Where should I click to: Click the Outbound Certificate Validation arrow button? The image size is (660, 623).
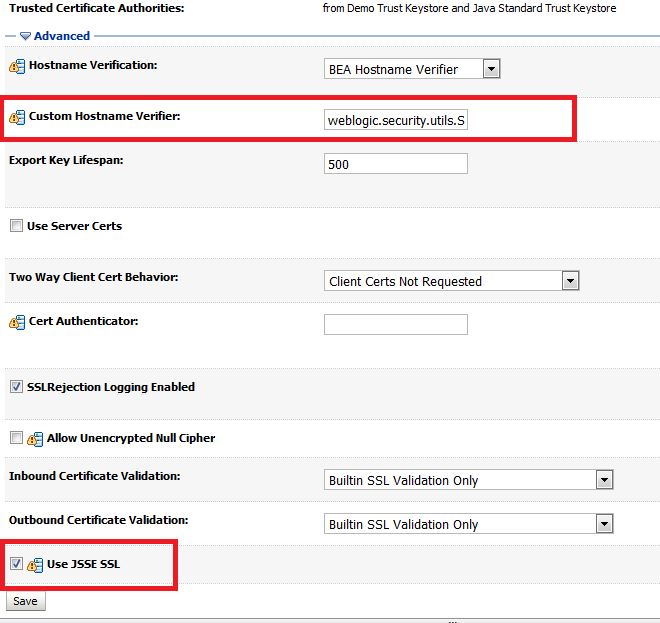click(604, 524)
